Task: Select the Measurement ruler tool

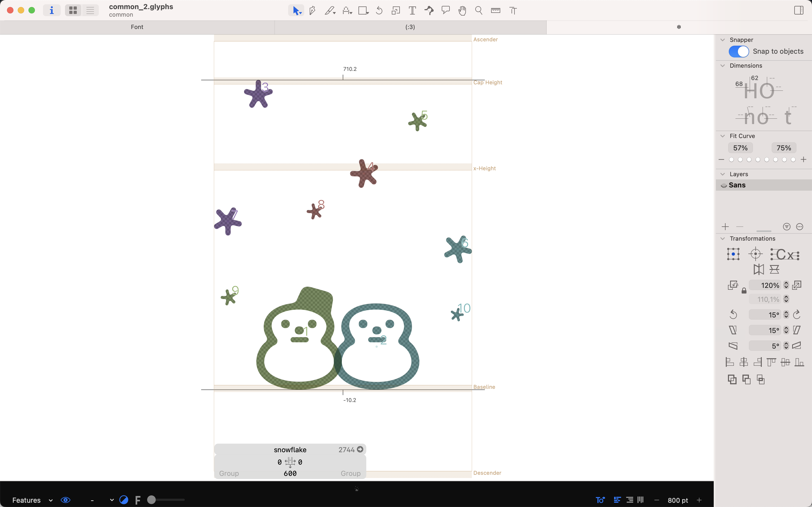Action: [495, 11]
